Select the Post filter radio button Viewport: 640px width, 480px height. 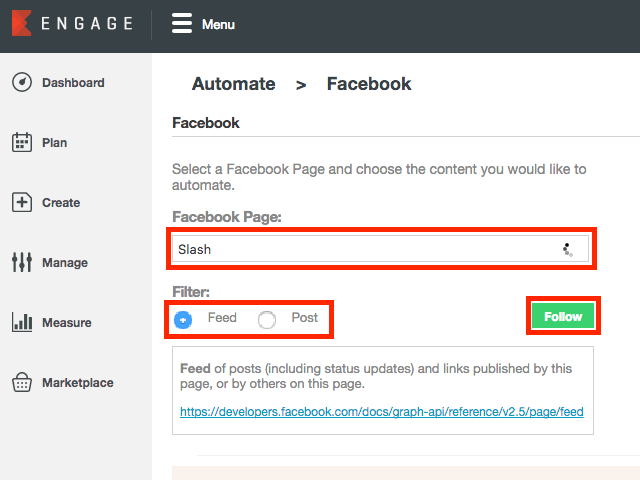[267, 320]
